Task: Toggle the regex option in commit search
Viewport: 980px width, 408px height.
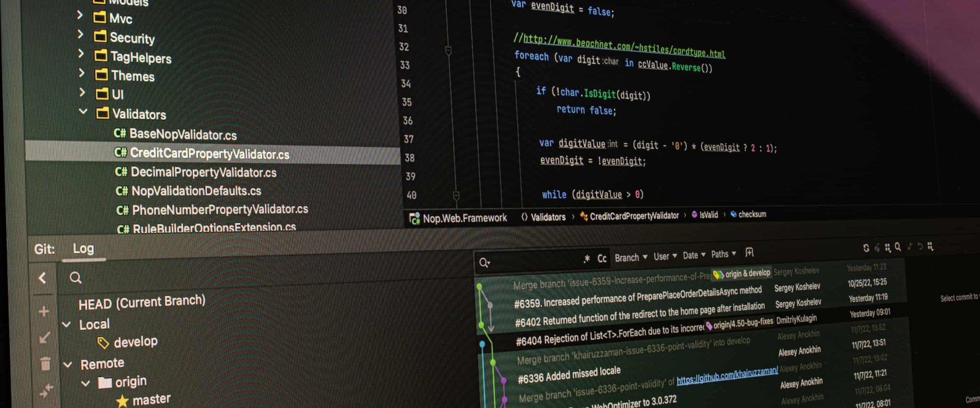Action: [587, 259]
